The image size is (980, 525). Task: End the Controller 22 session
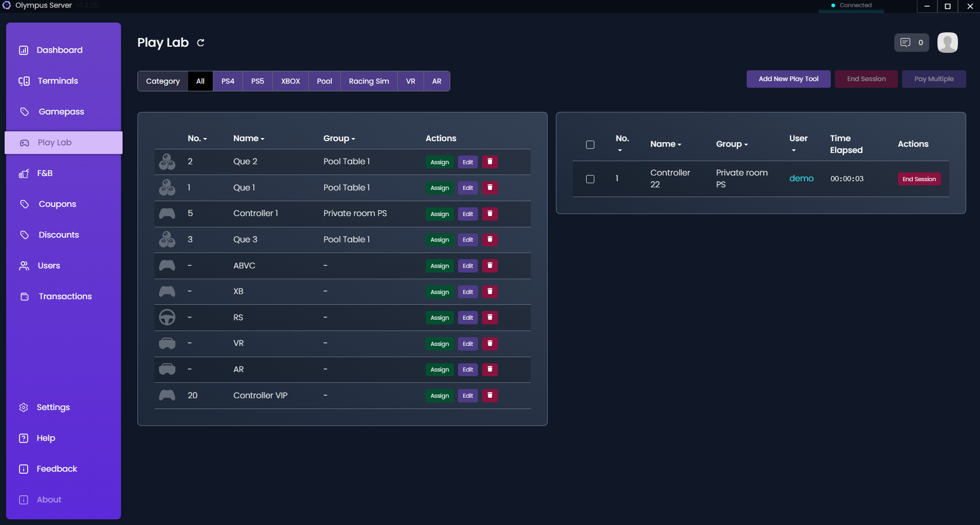[918, 179]
